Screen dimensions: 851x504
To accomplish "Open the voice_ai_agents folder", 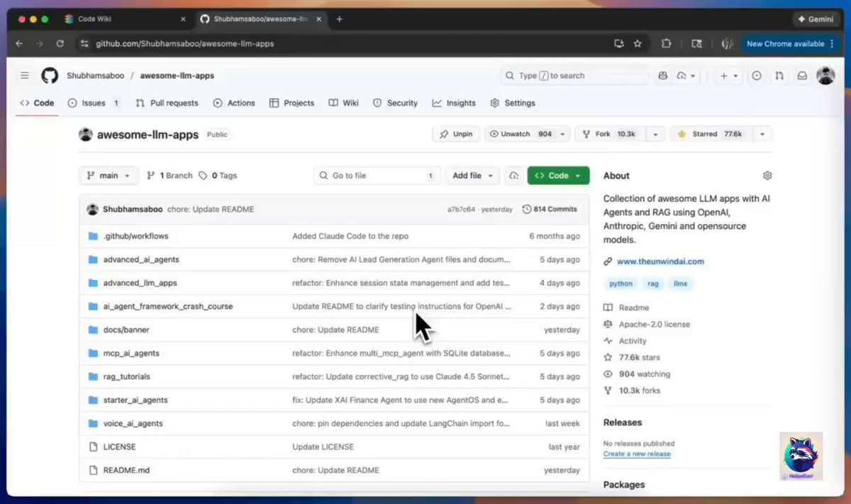I will [x=133, y=423].
